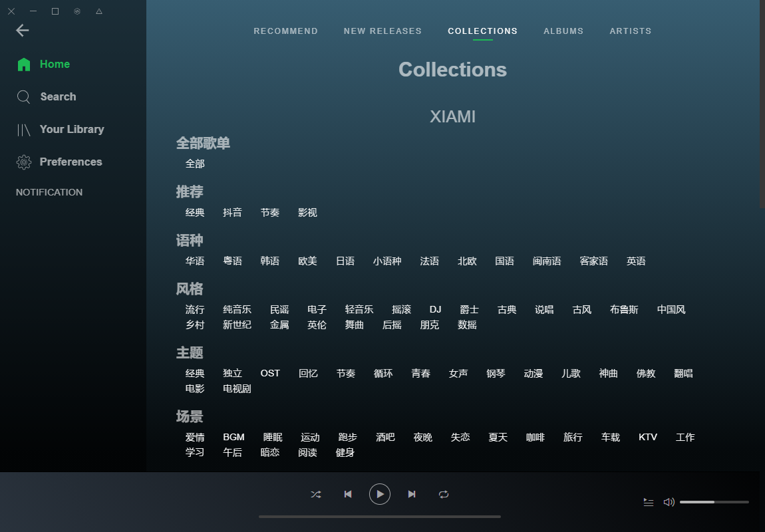Skip to the next track

(412, 495)
